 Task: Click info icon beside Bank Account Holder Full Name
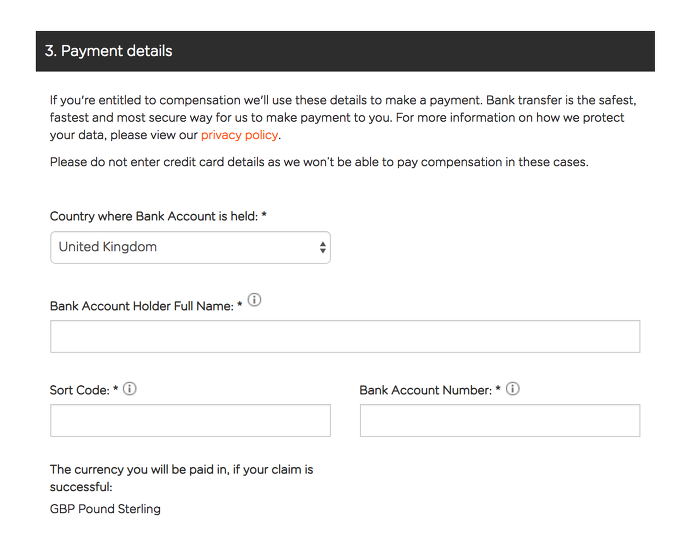click(254, 300)
